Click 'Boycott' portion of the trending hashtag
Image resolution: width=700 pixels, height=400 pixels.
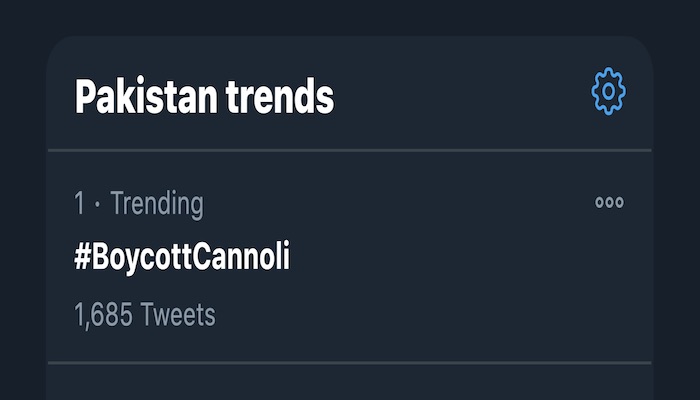142,258
